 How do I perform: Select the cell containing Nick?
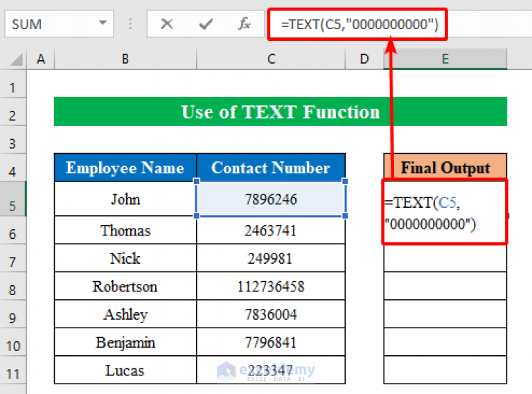[125, 258]
